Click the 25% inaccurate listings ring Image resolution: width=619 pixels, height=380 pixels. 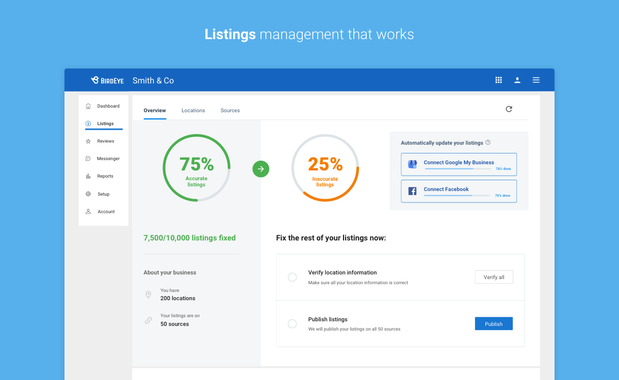point(325,168)
